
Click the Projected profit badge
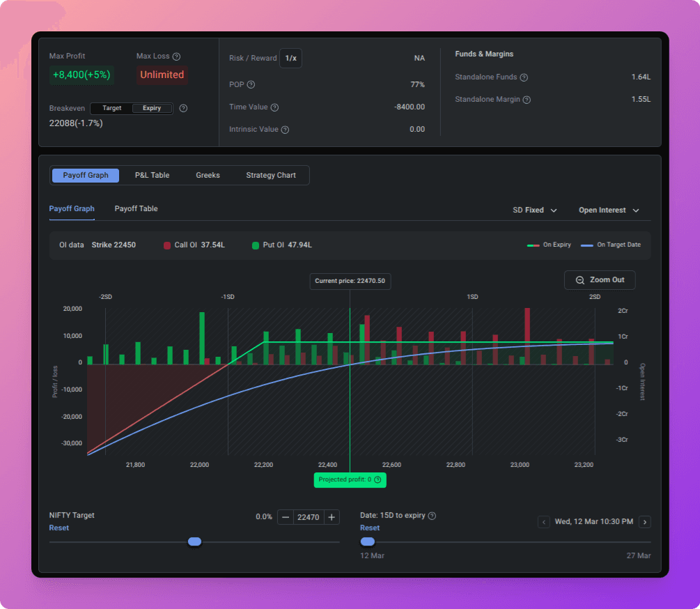350,479
